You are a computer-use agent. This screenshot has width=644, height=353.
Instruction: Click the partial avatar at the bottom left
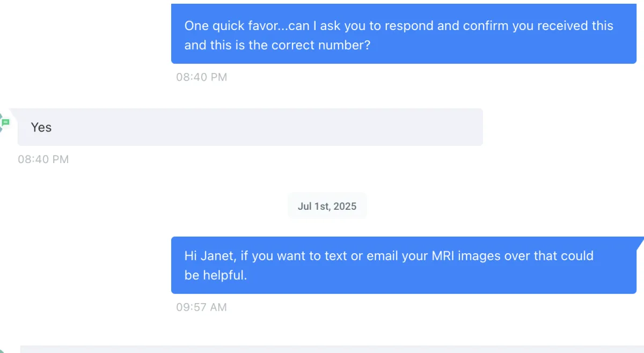coord(2,350)
